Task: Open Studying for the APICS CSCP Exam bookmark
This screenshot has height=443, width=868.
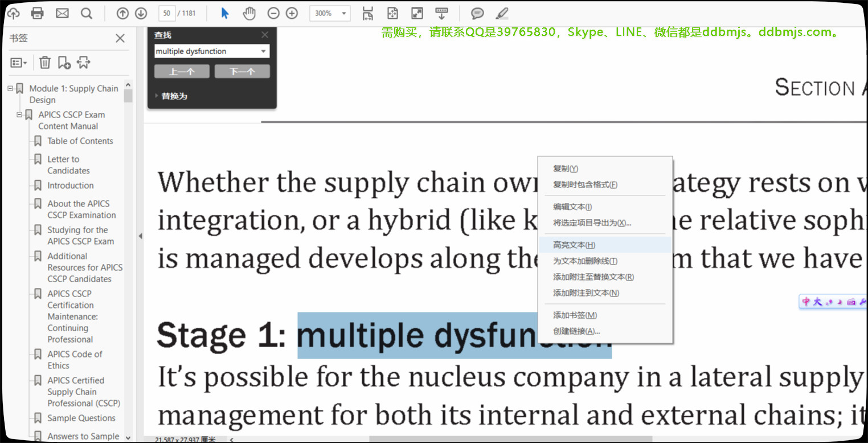Action: pyautogui.click(x=80, y=235)
